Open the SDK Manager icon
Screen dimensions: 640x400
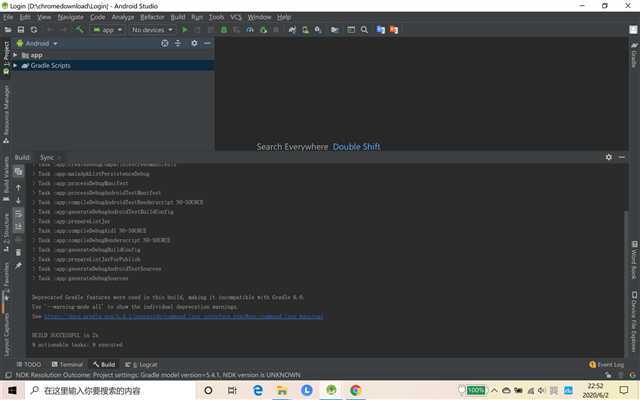click(x=318, y=30)
